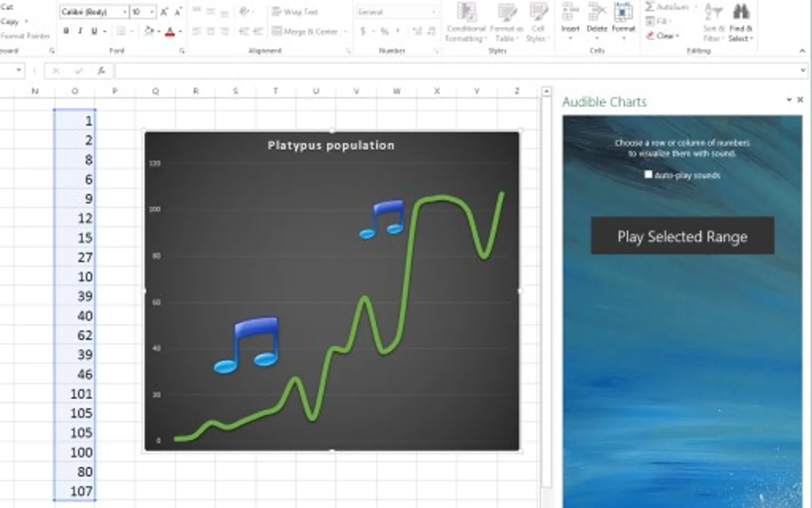
Task: Open the Audible Charts pane options menu
Action: coord(789,100)
